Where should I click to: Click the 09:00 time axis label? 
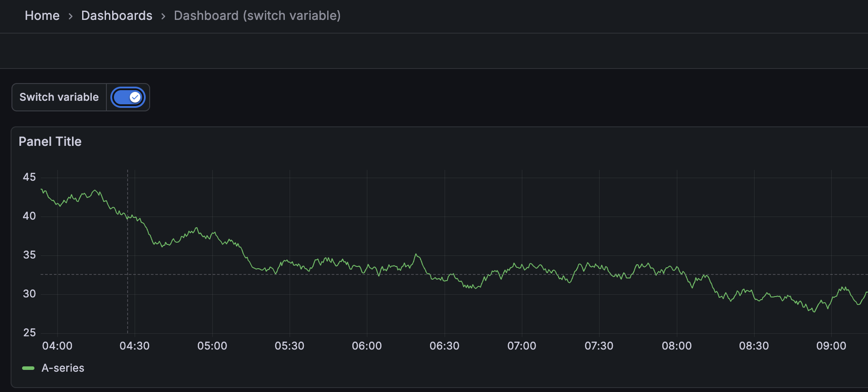[831, 346]
